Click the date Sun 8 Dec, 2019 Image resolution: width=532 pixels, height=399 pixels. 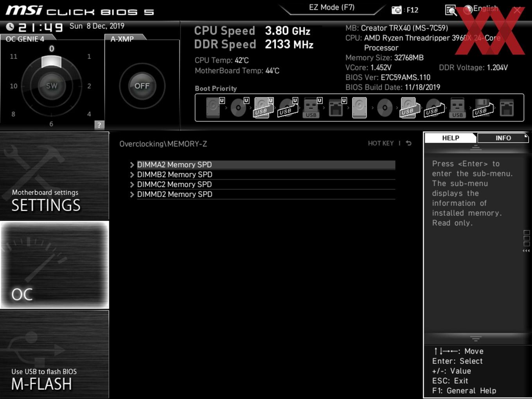(x=97, y=26)
